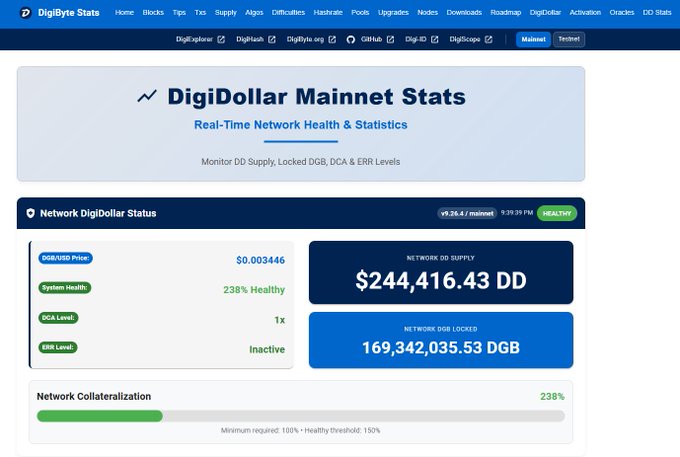
Task: Click the DigiByte logo icon
Action: pyautogui.click(x=26, y=13)
